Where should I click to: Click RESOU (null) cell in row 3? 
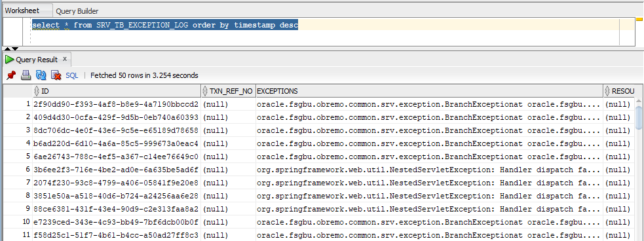(619, 130)
